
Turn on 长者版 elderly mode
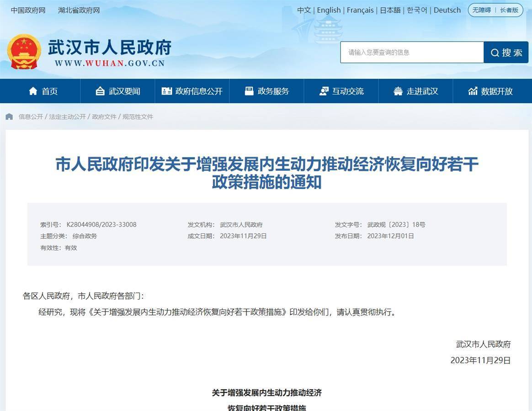(x=509, y=10)
